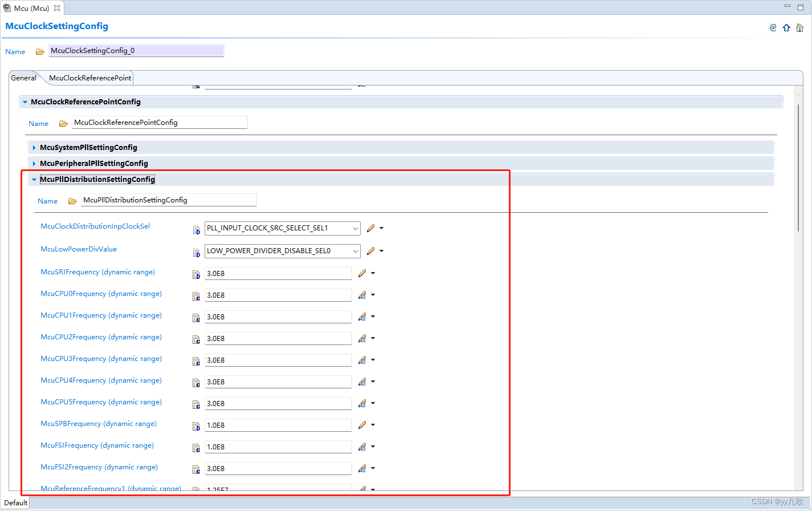Viewport: 812px width, 511px height.
Task: Click the McuClockReferencePointConfig name field
Action: [160, 123]
